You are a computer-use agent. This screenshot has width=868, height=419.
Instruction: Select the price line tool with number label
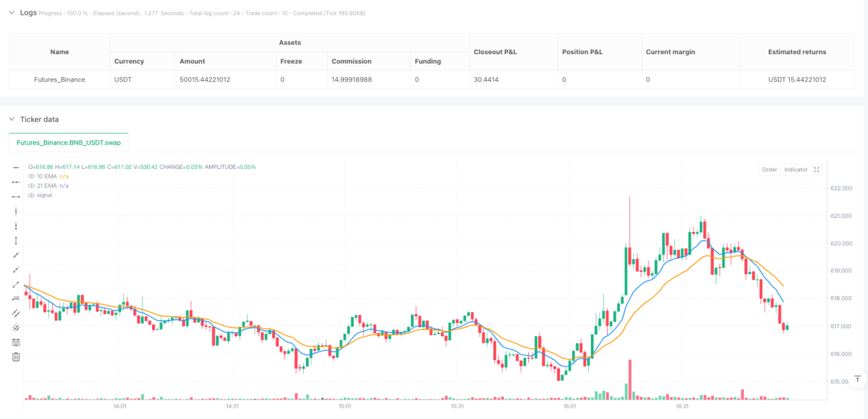16,298
